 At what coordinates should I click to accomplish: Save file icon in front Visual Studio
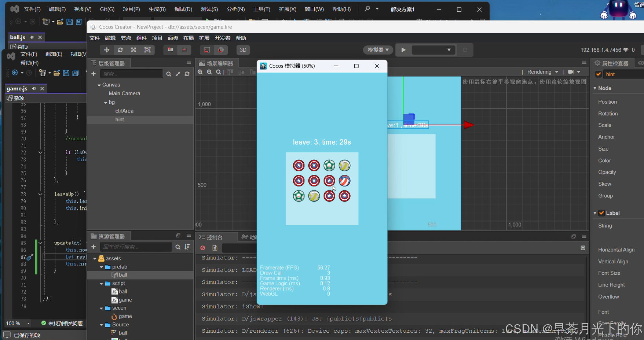pos(66,73)
